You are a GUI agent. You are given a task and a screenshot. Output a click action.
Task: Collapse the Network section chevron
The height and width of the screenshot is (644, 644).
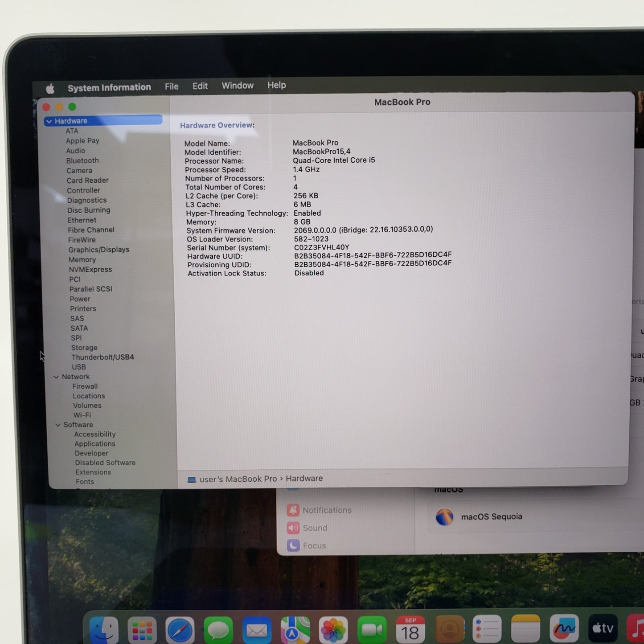[x=56, y=377]
